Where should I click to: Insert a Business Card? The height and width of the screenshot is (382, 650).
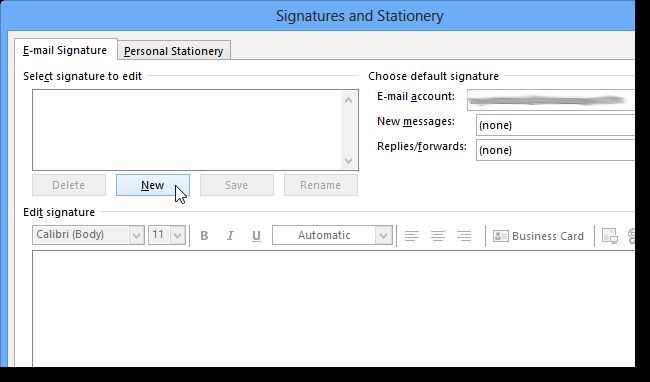(538, 236)
